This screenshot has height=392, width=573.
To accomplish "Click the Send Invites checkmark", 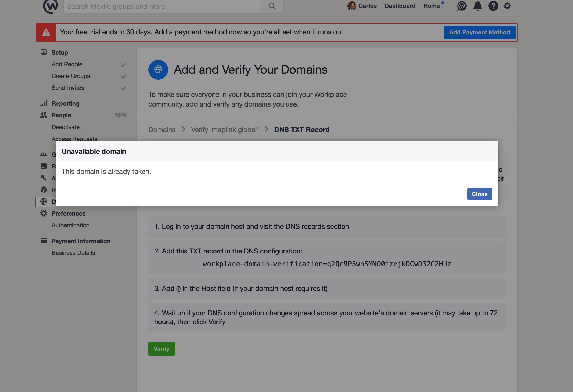I will 123,88.
